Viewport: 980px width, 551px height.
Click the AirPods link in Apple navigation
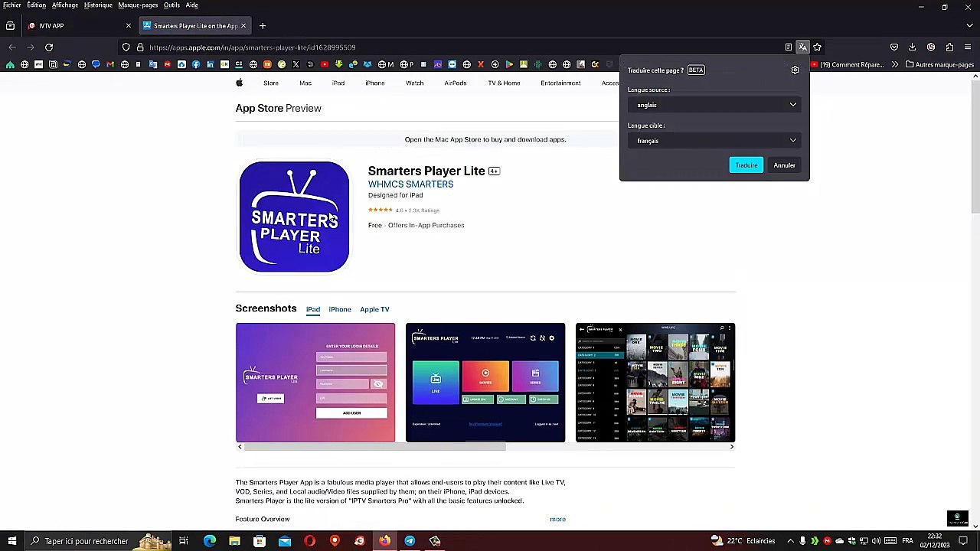[x=456, y=83]
